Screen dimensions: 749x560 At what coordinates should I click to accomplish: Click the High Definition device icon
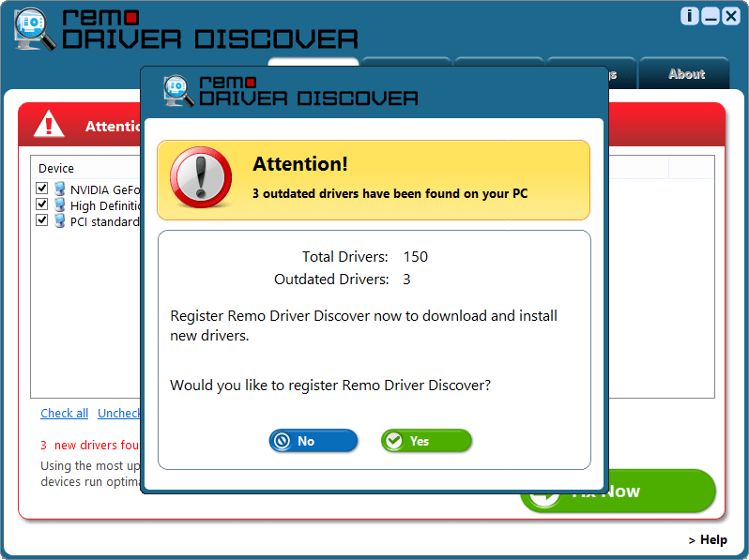click(60, 205)
